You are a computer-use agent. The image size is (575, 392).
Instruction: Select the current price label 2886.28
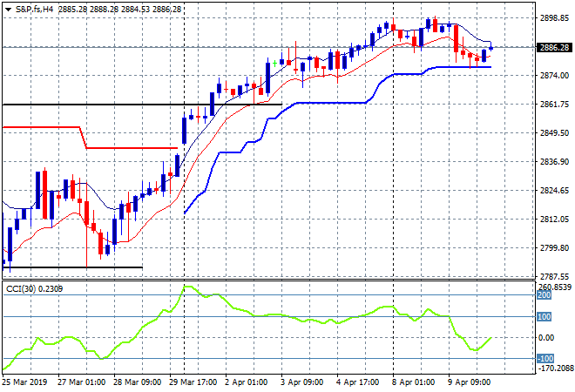point(554,48)
